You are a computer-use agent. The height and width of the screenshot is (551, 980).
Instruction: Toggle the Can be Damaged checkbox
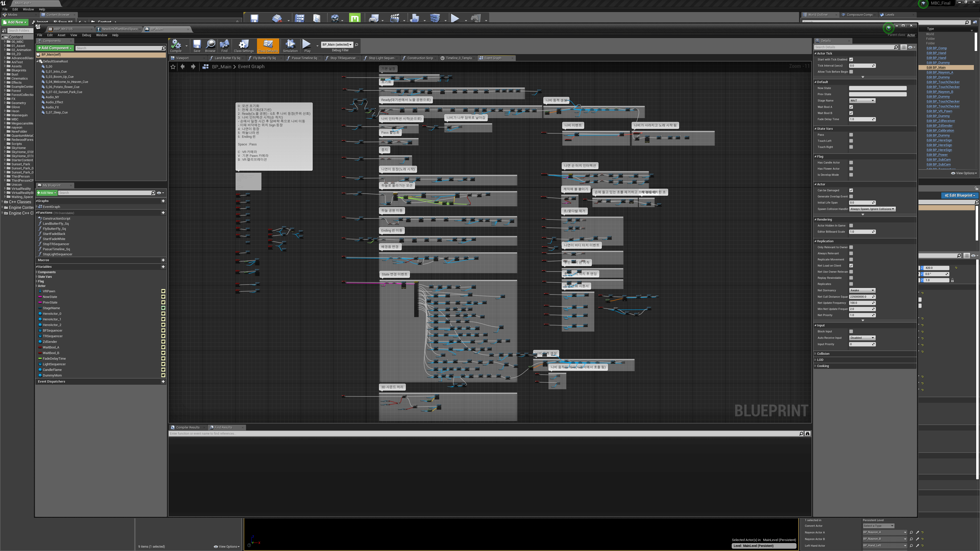click(x=851, y=191)
